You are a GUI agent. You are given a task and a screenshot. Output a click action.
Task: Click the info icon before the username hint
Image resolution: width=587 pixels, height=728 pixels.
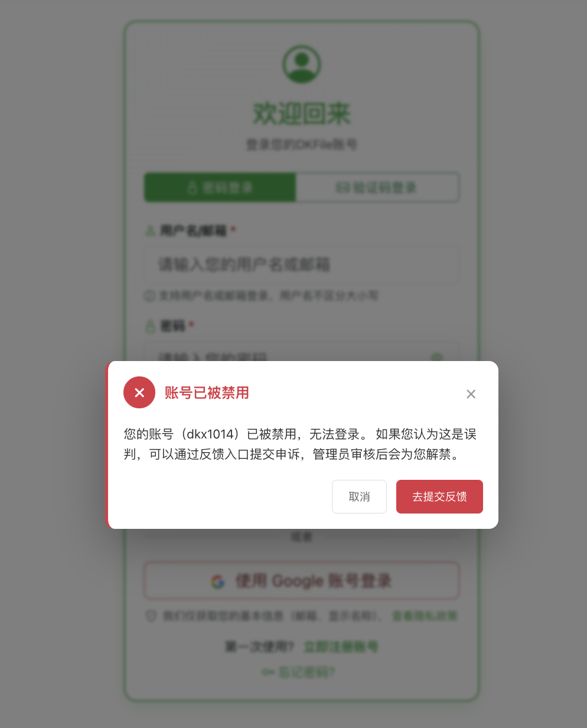point(150,295)
